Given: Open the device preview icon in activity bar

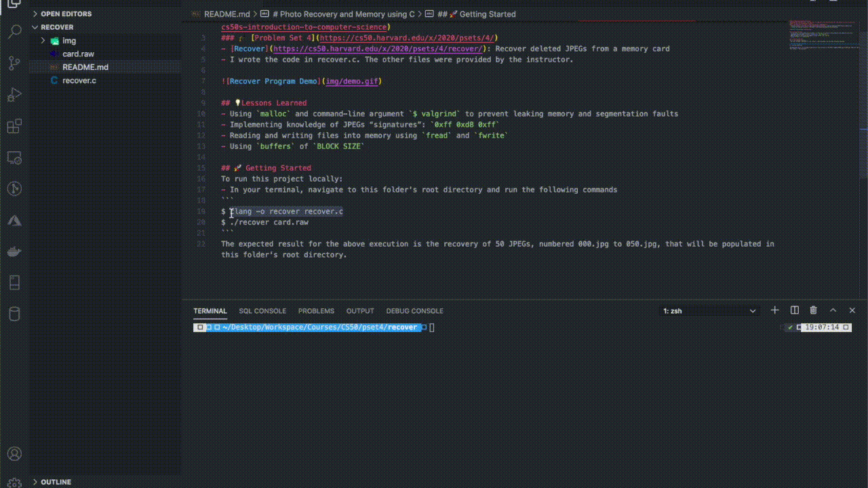Looking at the screenshot, I should coord(14,283).
